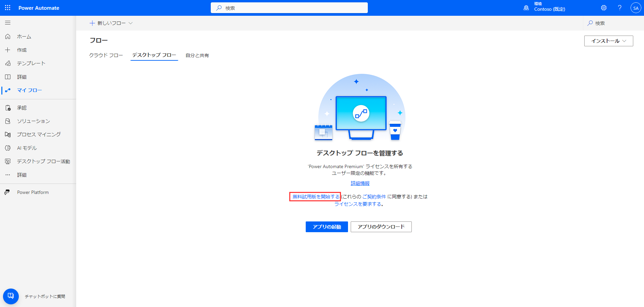Click the magnifier icon in the top search
The height and width of the screenshot is (307, 644).
click(x=219, y=8)
